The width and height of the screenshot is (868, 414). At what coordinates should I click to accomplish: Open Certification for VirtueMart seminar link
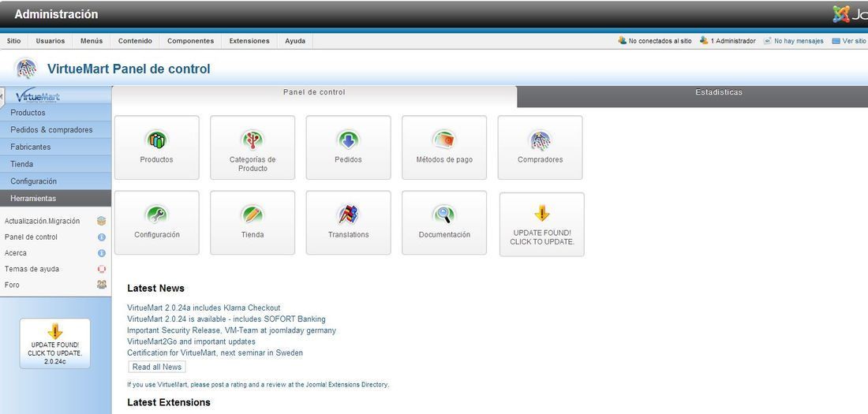[x=215, y=352]
